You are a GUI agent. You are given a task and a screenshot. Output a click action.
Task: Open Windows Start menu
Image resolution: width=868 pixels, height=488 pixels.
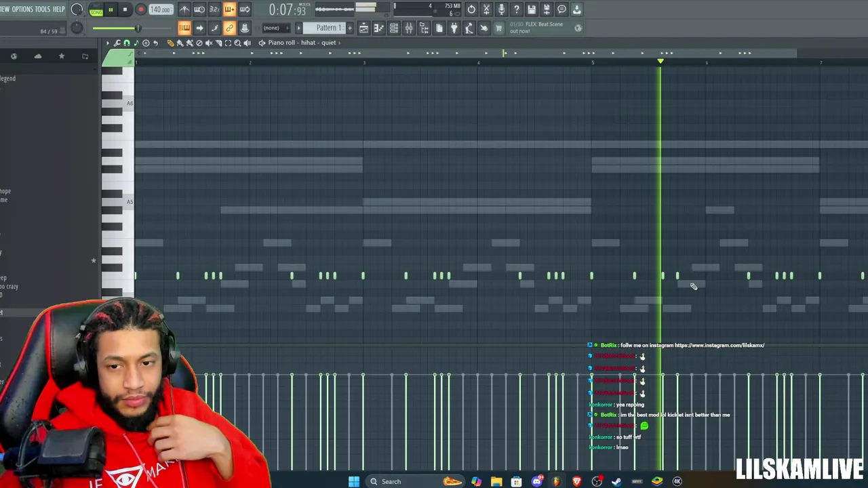353,481
